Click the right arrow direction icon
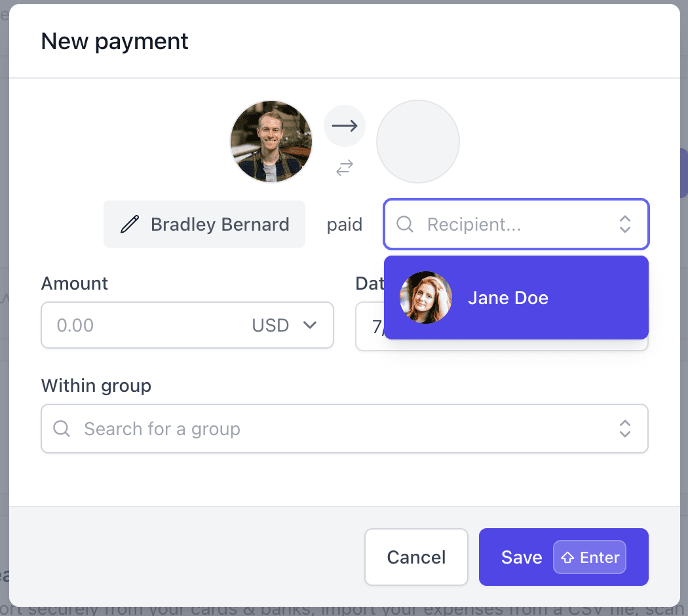 (345, 125)
